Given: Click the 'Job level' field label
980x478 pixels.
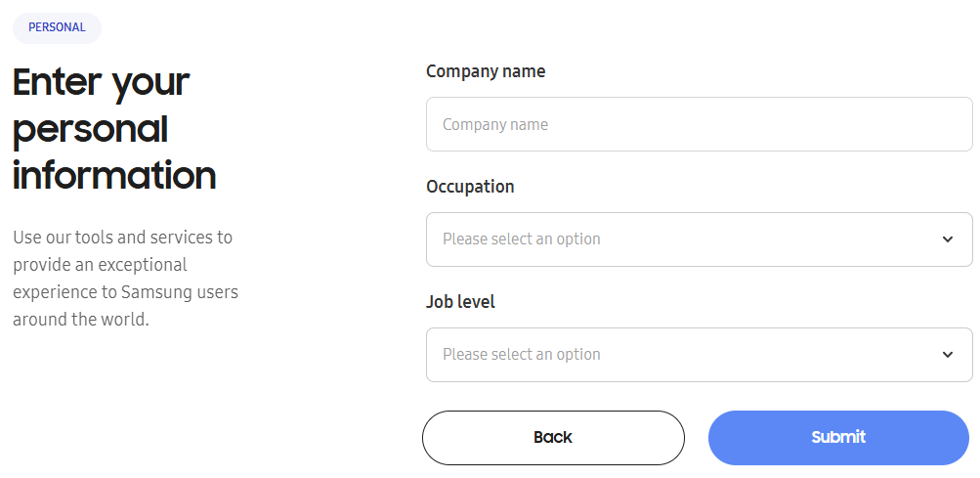Looking at the screenshot, I should click(x=460, y=302).
